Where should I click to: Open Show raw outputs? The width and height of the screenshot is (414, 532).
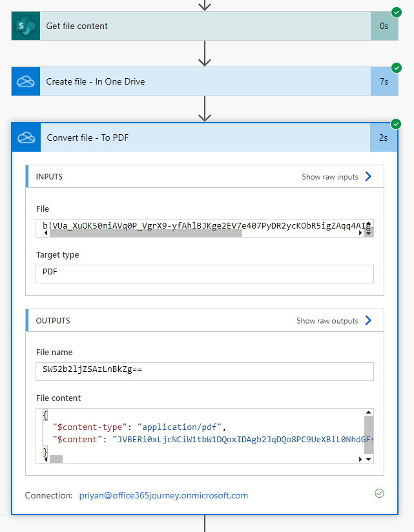(x=334, y=320)
